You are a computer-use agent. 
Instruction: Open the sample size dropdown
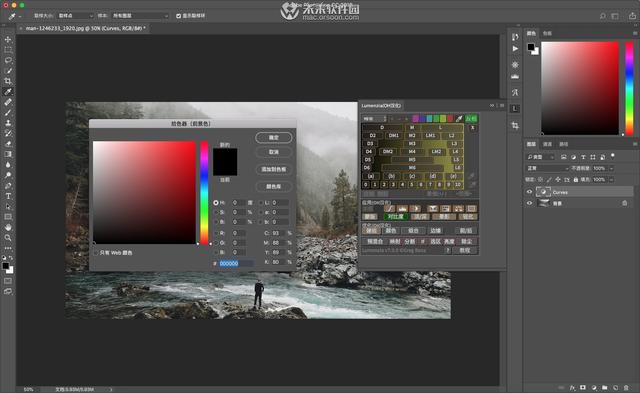(75, 16)
